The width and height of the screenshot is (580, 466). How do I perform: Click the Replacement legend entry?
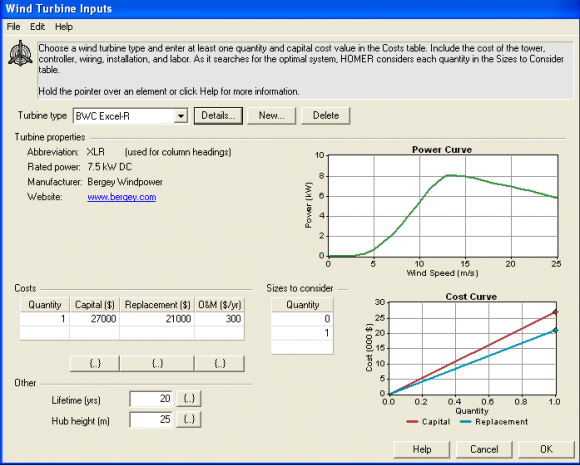pos(494,422)
